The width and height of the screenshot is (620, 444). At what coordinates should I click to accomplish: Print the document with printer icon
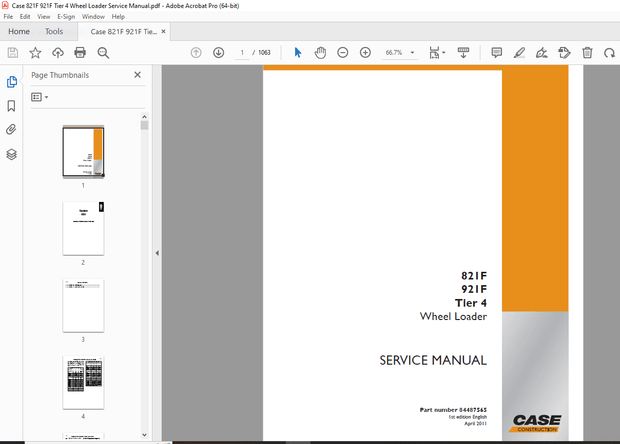(80, 53)
